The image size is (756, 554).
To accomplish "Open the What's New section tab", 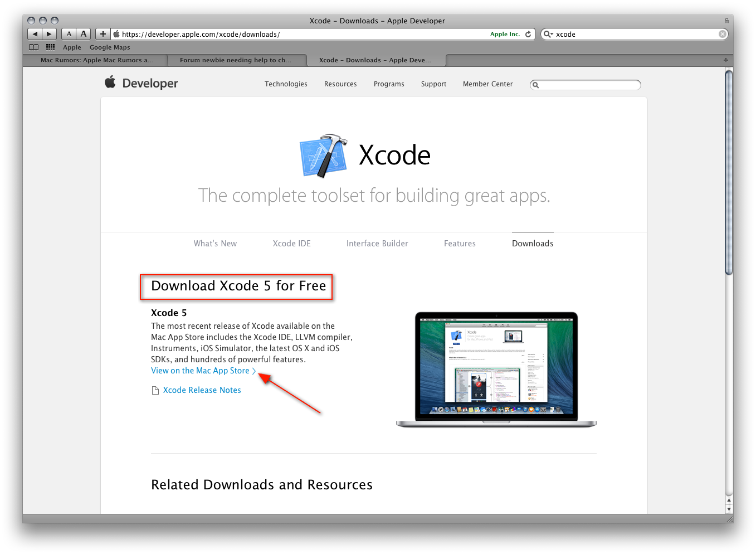I will coord(215,244).
